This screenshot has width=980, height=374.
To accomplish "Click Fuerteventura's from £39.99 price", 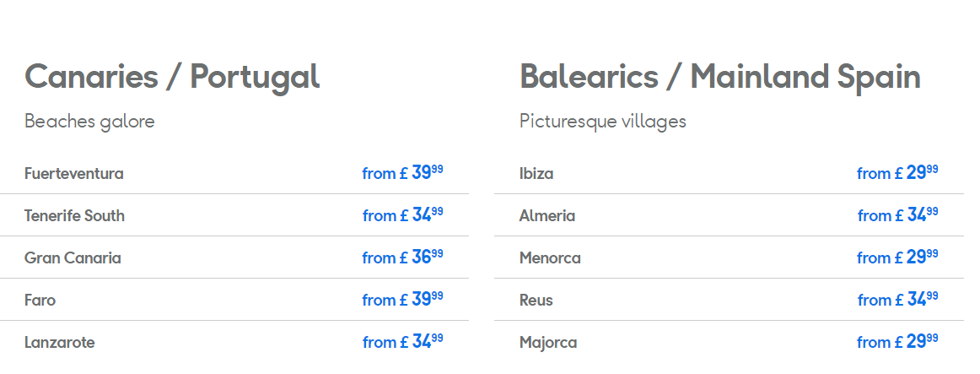I will coord(402,173).
